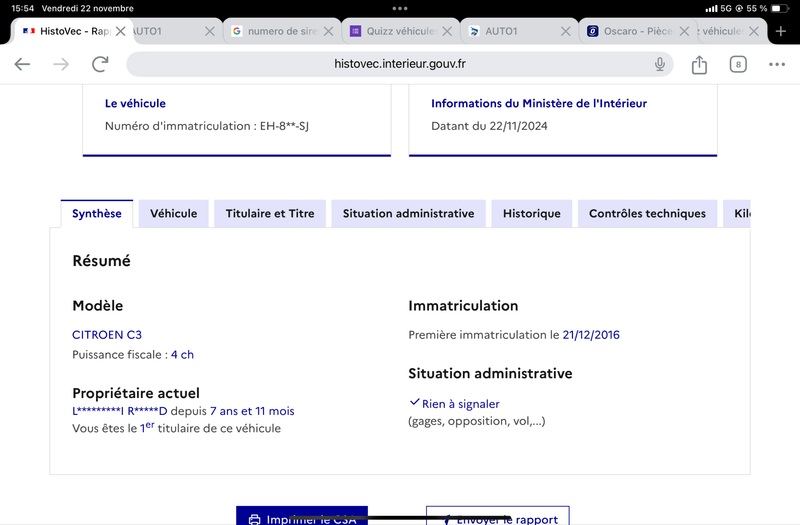Select the 7 ans et 11 mois duration
The height and width of the screenshot is (525, 800).
tap(252, 411)
